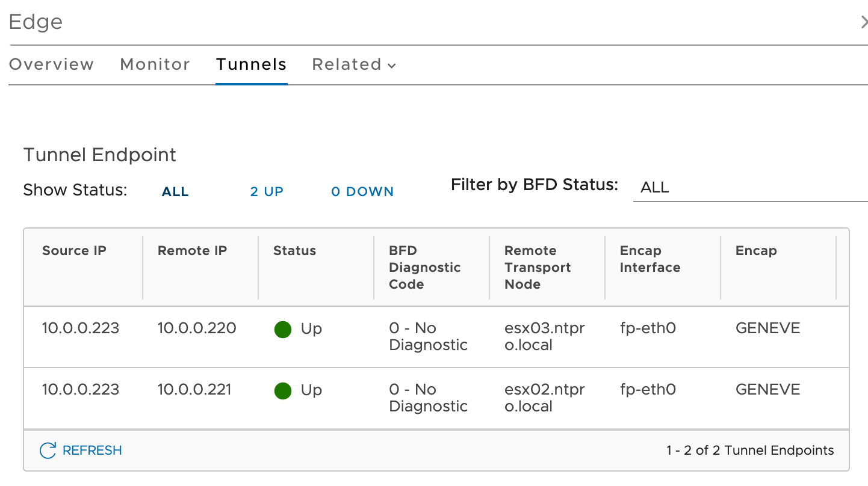Switch to the Monitor tab
Viewport: 868px width, 486px height.
pos(155,64)
